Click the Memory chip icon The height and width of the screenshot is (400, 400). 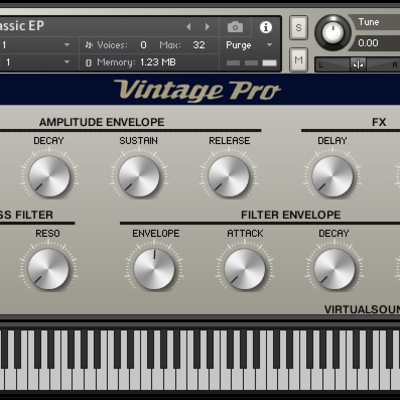click(x=88, y=63)
